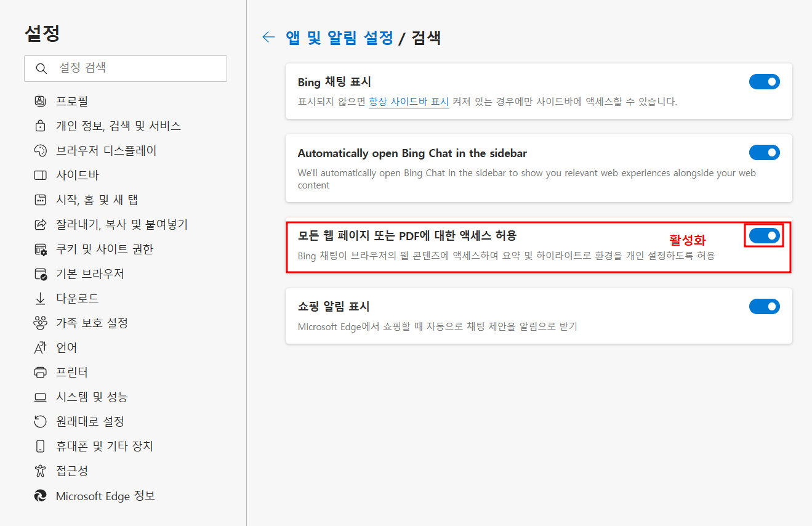Select 원래대로 설정 menu item
This screenshot has width=812, height=526.
click(x=90, y=421)
